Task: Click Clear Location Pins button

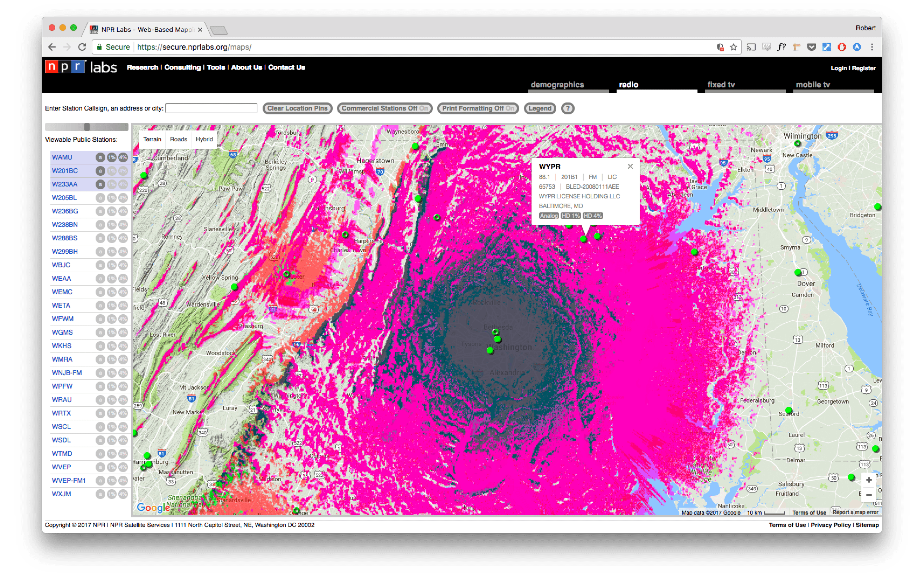Action: point(297,108)
